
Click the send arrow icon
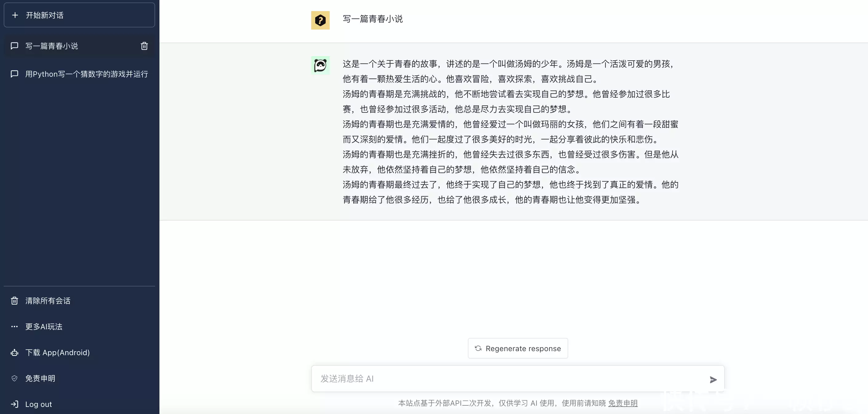[x=713, y=379]
